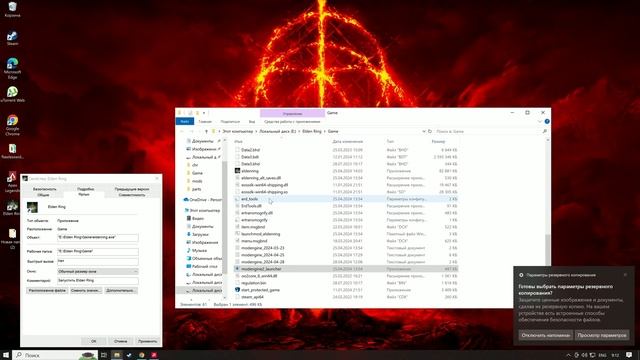This screenshot has width=640, height=360.
Task: Switch to the Share ribbon tab
Action: 230,122
